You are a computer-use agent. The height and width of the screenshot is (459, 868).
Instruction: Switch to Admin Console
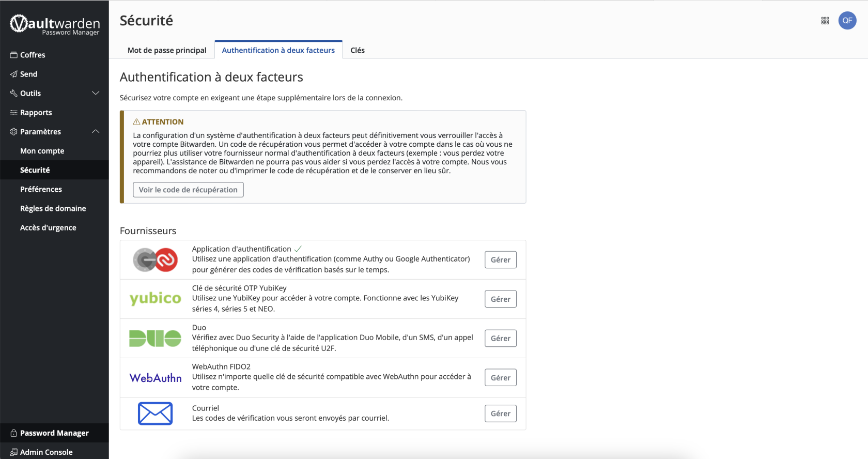tap(46, 452)
